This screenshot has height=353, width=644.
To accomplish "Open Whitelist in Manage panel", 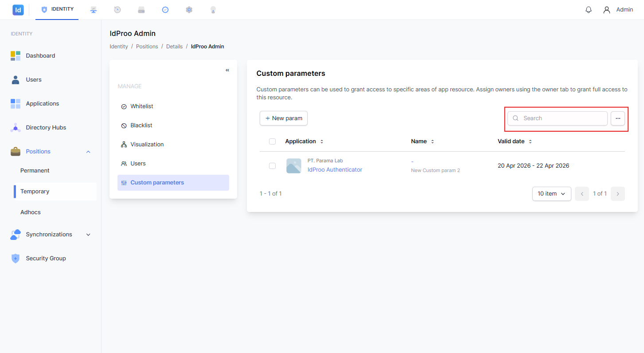I will pyautogui.click(x=173, y=106).
